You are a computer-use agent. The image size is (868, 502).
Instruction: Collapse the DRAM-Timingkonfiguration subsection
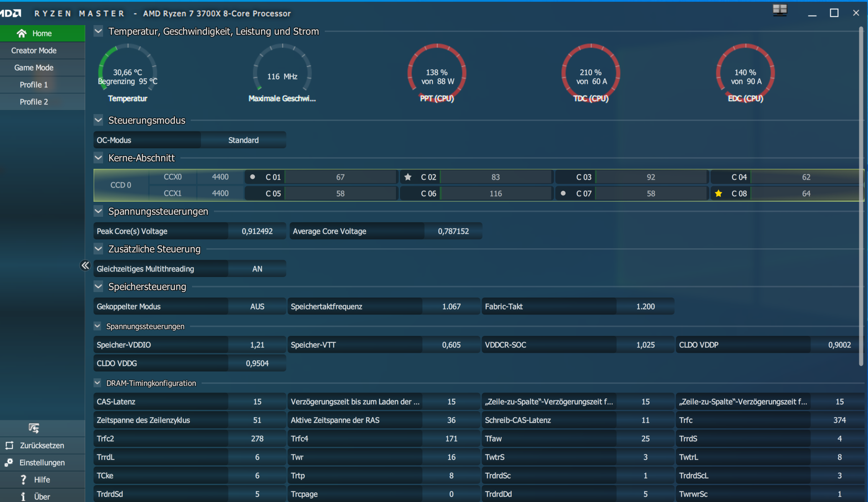point(97,383)
